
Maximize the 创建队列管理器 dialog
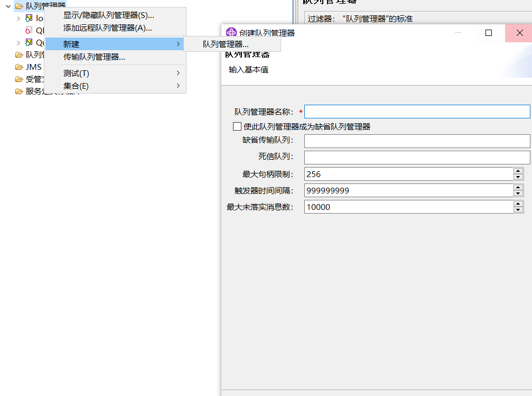tap(489, 33)
